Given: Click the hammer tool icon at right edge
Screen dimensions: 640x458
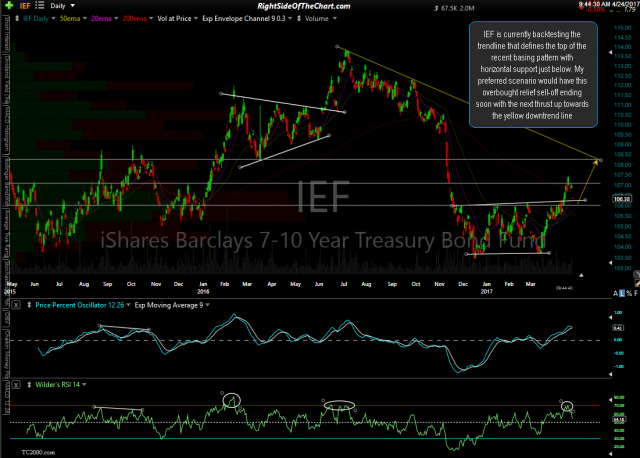Looking at the screenshot, I should pos(636,283).
